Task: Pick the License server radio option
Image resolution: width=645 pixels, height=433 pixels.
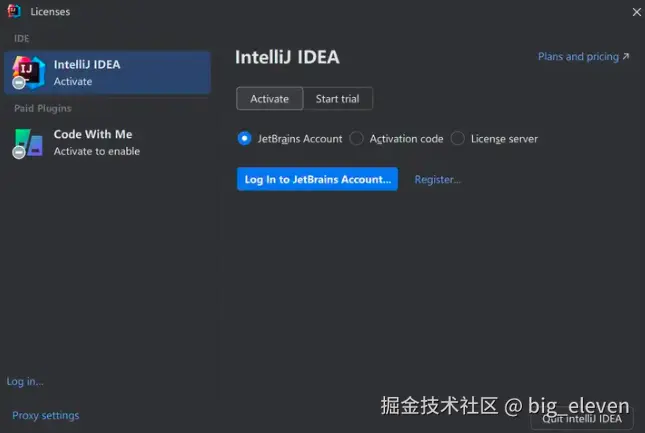Action: (458, 139)
